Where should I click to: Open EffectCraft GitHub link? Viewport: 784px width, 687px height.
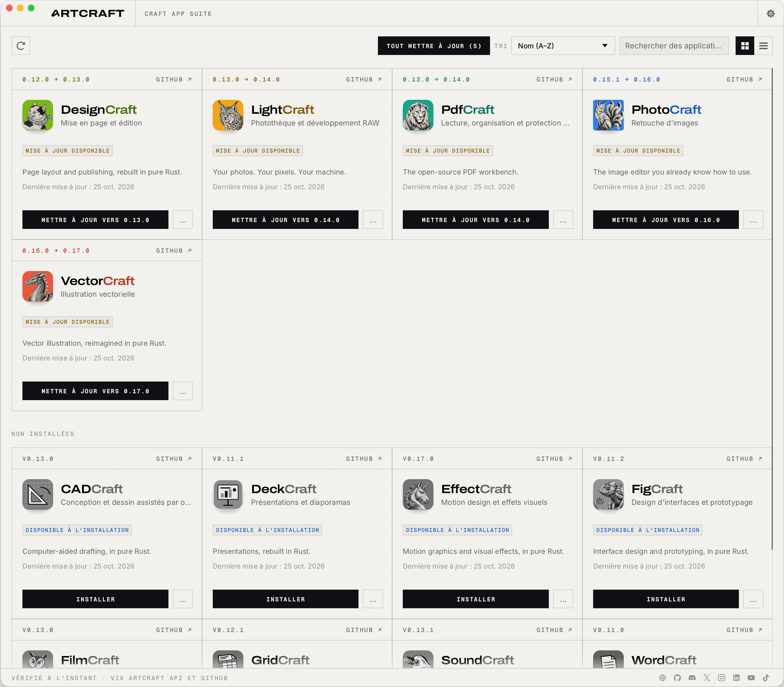click(x=554, y=459)
